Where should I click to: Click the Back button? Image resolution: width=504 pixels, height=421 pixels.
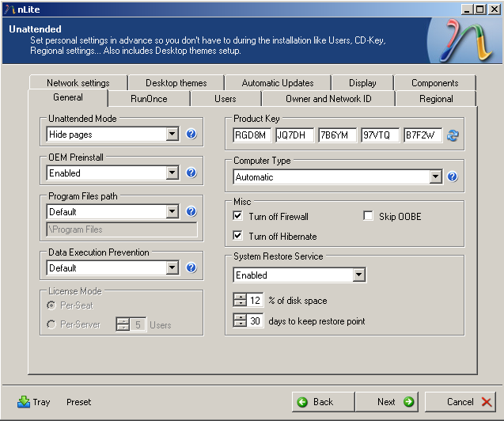(x=323, y=402)
